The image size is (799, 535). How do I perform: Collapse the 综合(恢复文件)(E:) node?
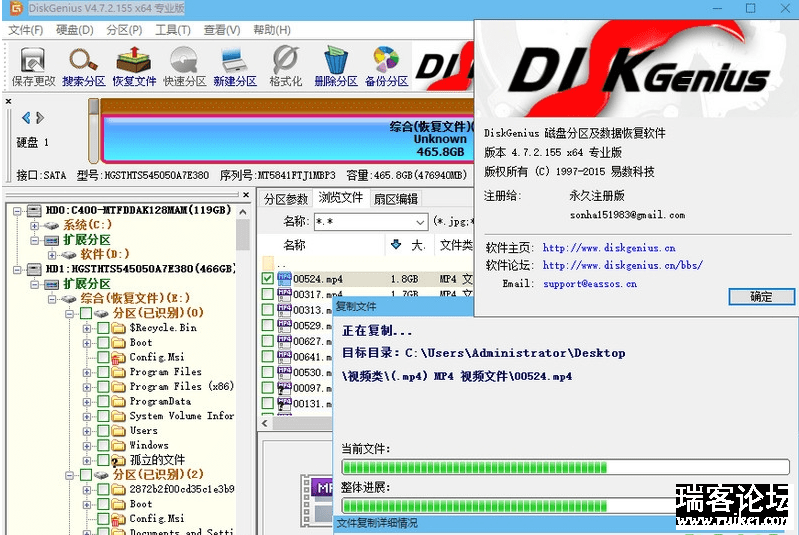51,299
